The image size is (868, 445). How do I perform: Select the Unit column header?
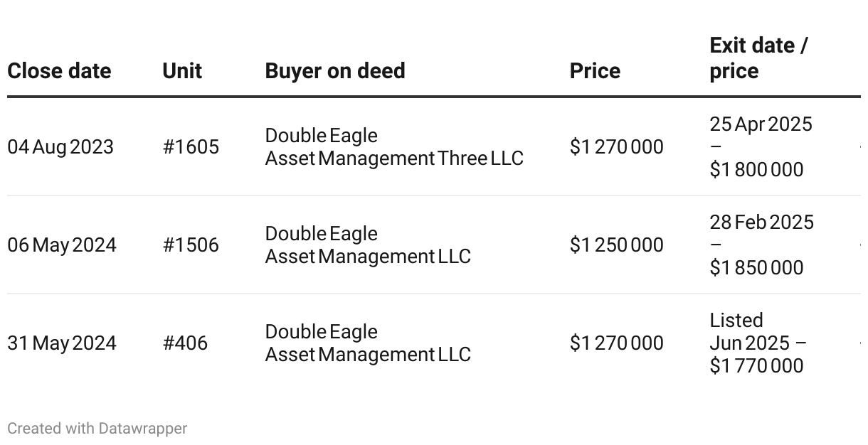pos(182,71)
